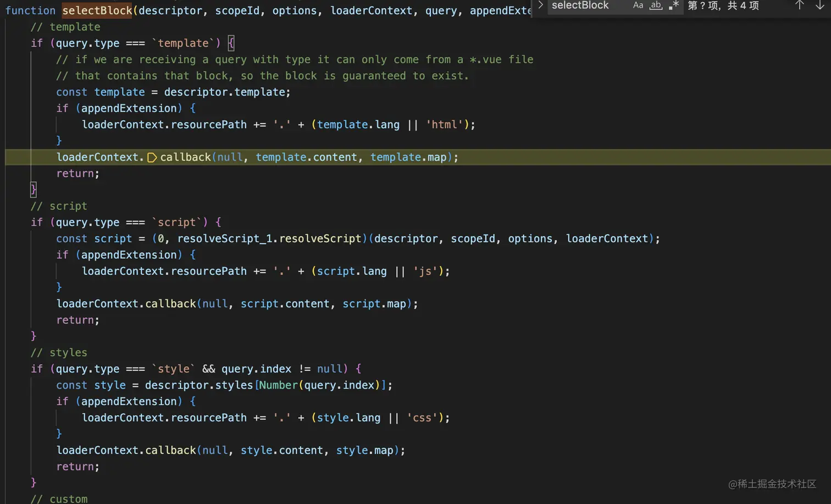Click the `template` string in the if condition
This screenshot has width=831, height=504.
(x=184, y=43)
